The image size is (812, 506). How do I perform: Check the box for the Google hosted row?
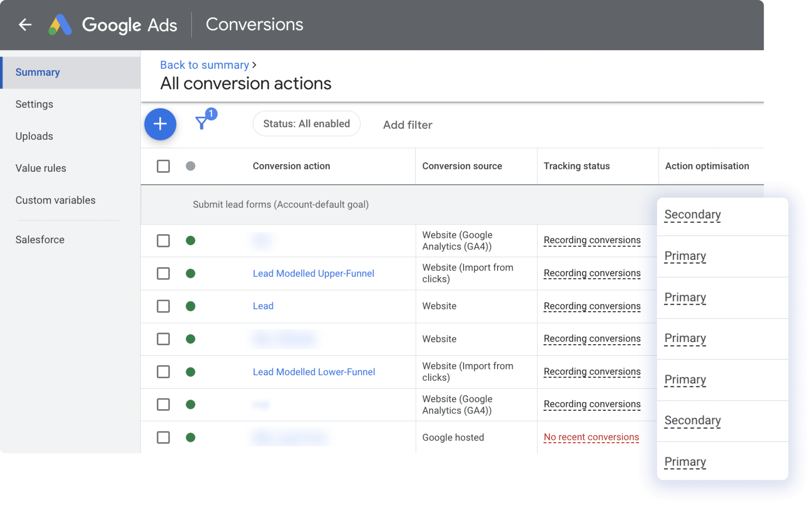(x=163, y=437)
